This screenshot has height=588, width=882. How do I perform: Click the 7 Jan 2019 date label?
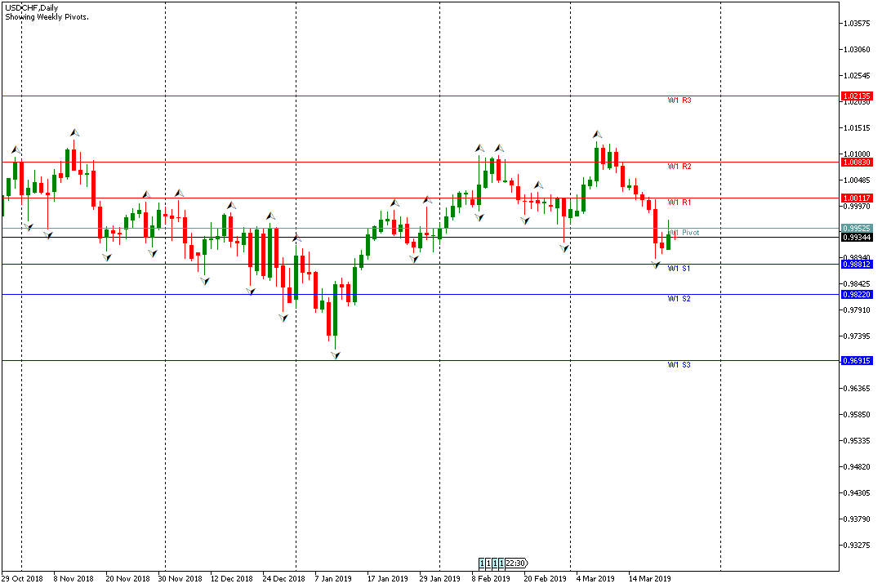pos(333,578)
